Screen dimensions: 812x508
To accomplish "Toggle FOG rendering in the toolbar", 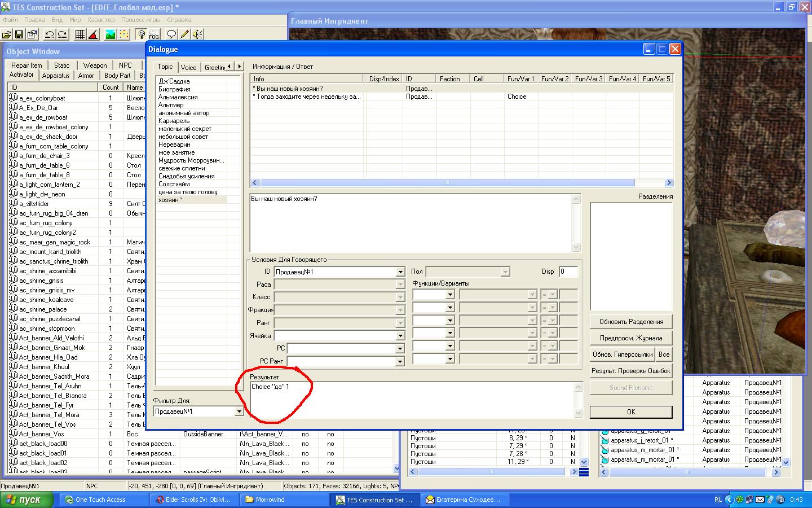I will click(x=154, y=34).
